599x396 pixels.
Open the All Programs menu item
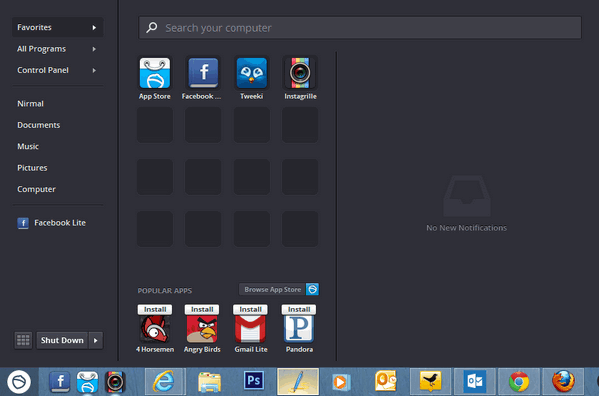pyautogui.click(x=58, y=49)
